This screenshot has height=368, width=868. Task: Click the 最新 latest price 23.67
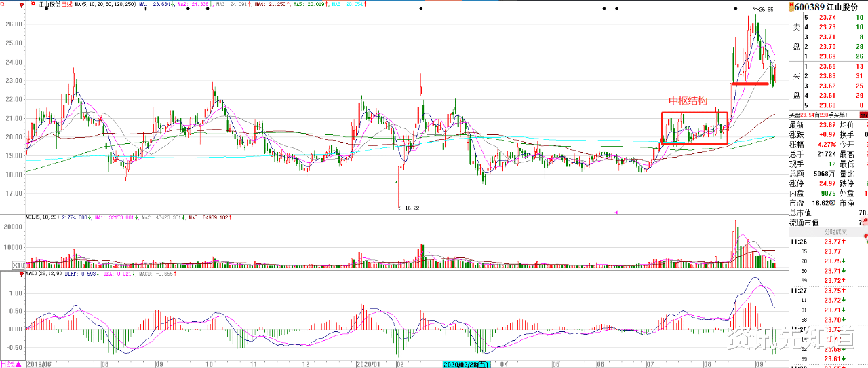point(827,125)
